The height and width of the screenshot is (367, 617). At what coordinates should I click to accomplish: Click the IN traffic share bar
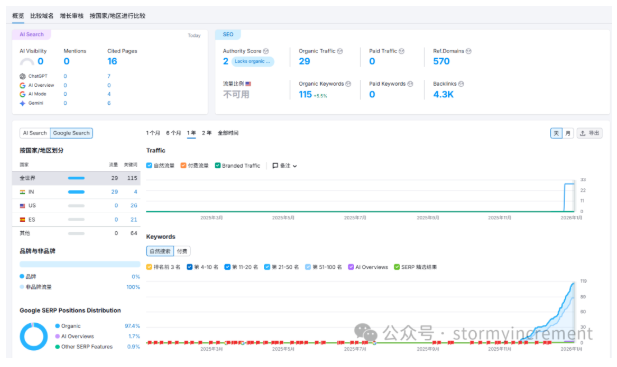pyautogui.click(x=76, y=192)
